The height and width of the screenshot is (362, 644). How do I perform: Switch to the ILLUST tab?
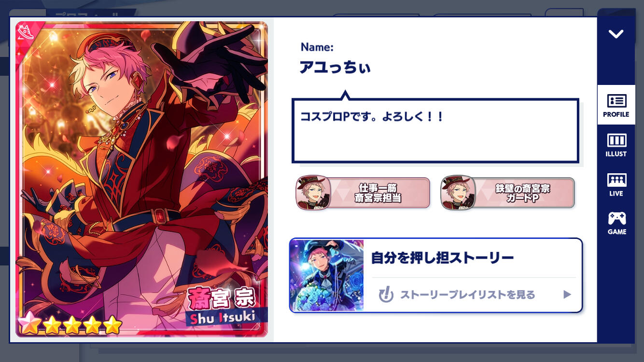[x=616, y=145]
